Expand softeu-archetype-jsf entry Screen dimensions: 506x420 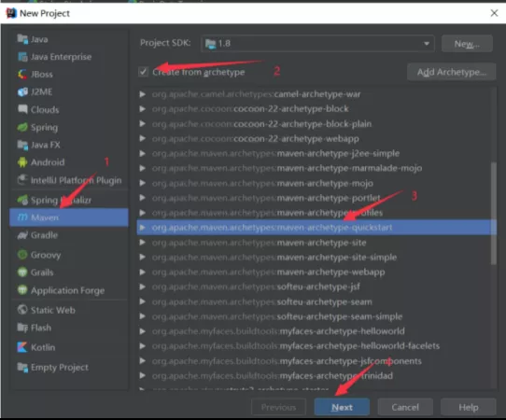142,287
